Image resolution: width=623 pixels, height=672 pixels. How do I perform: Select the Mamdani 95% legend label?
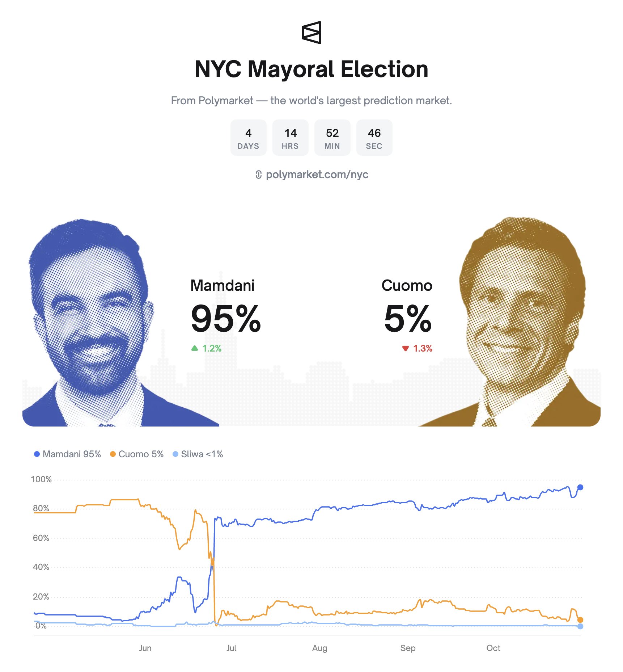pos(72,454)
